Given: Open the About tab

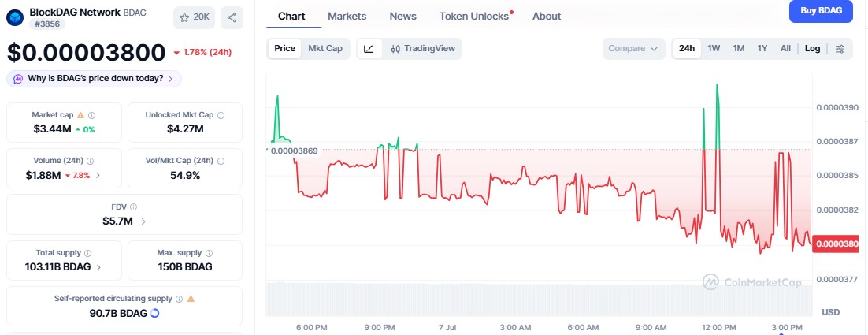Looking at the screenshot, I should 547,16.
